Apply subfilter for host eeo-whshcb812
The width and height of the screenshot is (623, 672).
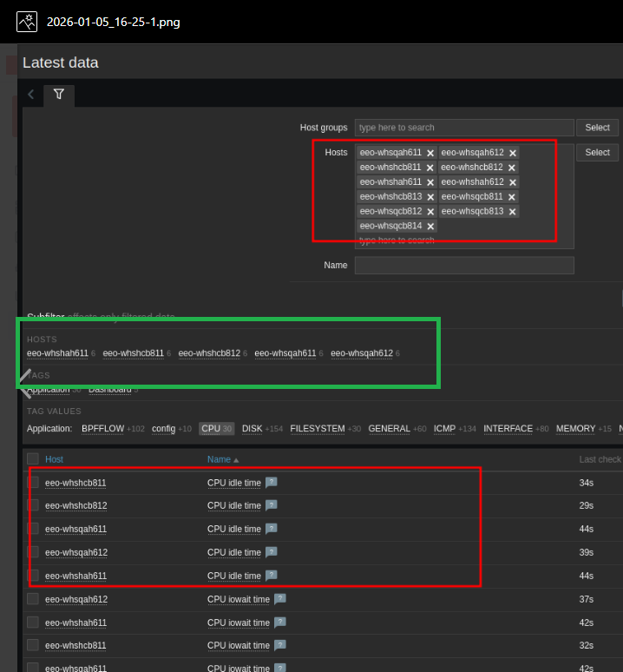(209, 353)
